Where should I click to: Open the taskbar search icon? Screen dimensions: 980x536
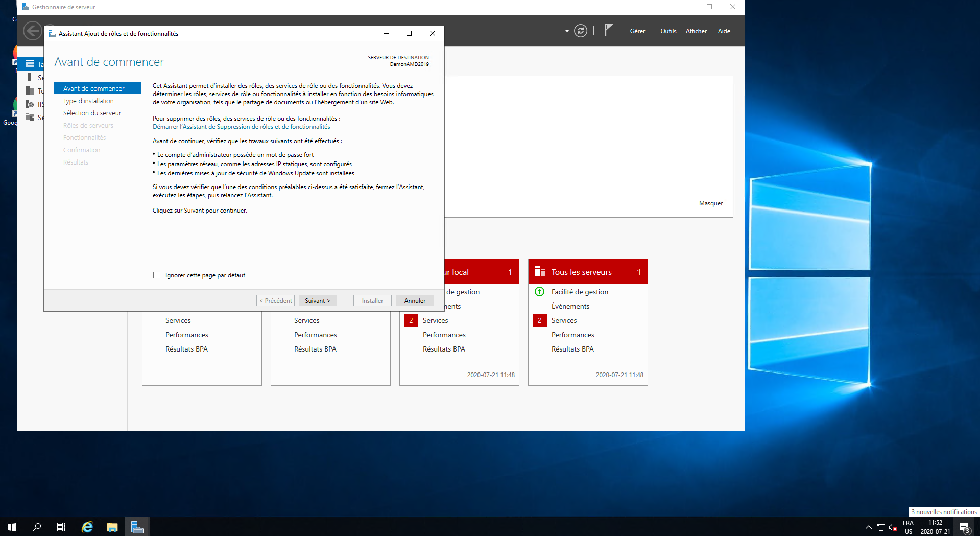click(x=37, y=527)
